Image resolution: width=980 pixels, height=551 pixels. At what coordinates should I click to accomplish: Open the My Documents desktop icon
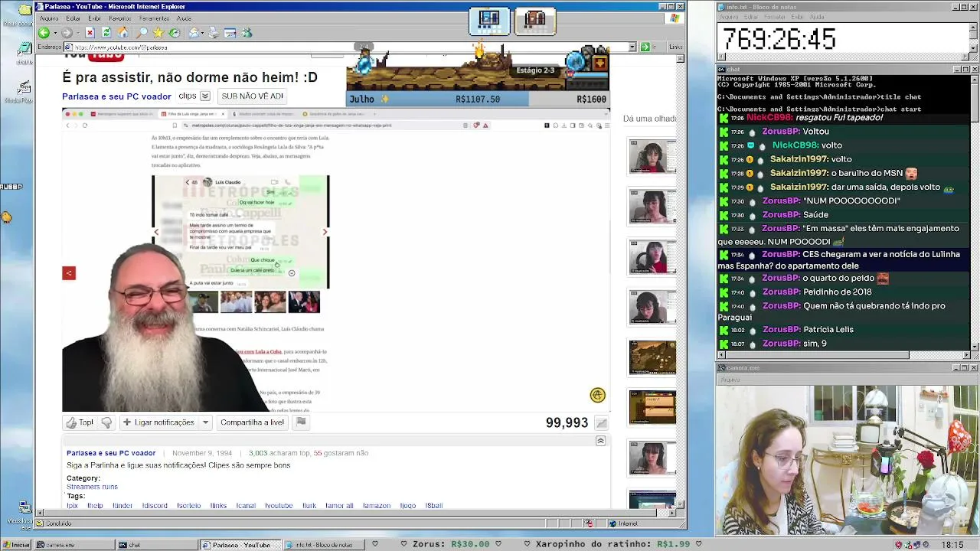[x=24, y=11]
